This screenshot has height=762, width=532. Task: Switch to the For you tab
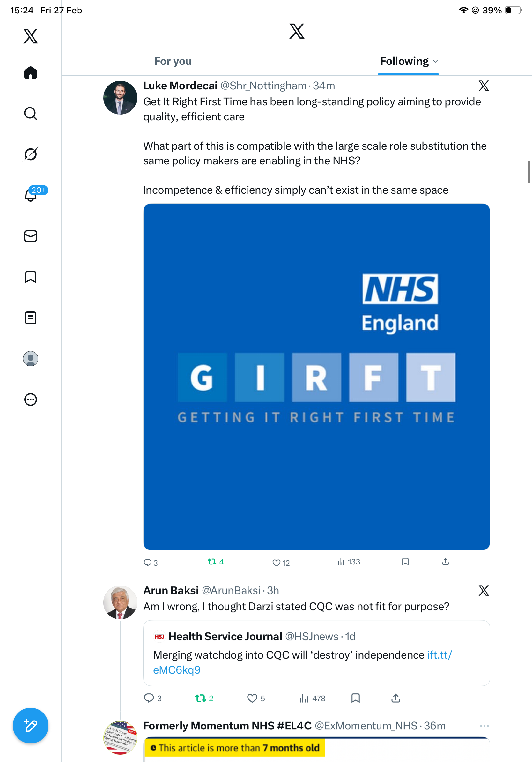(173, 61)
